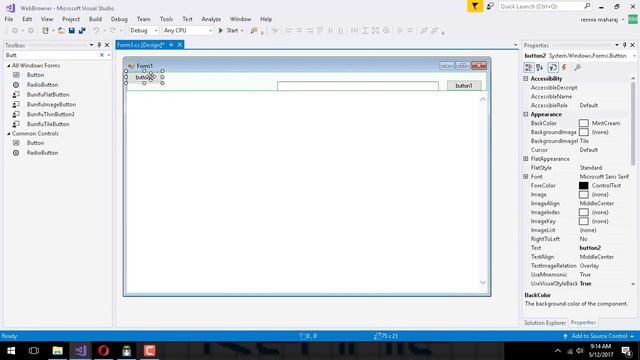The image size is (640, 360).
Task: Click the Save toolbar icon
Action: (72, 31)
